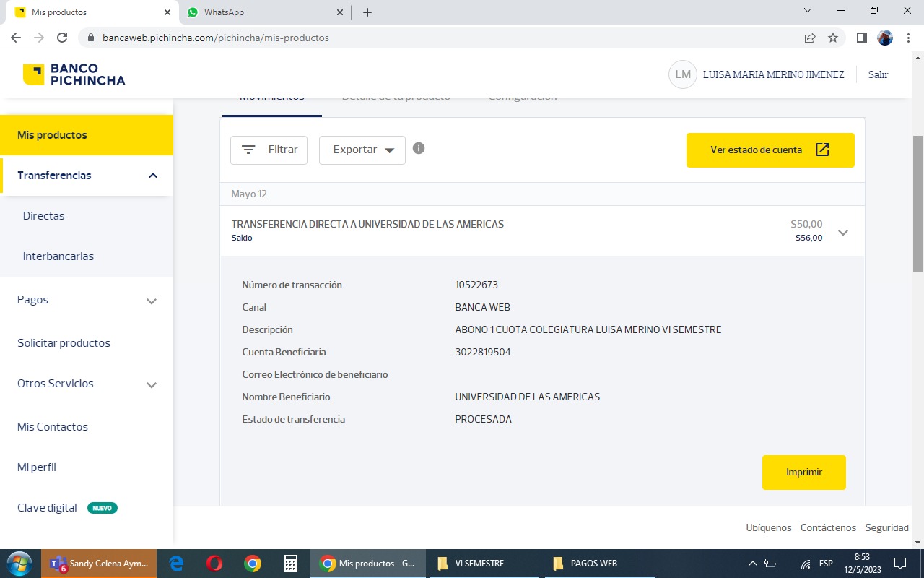Open Interbancarias transfers

[x=58, y=256]
